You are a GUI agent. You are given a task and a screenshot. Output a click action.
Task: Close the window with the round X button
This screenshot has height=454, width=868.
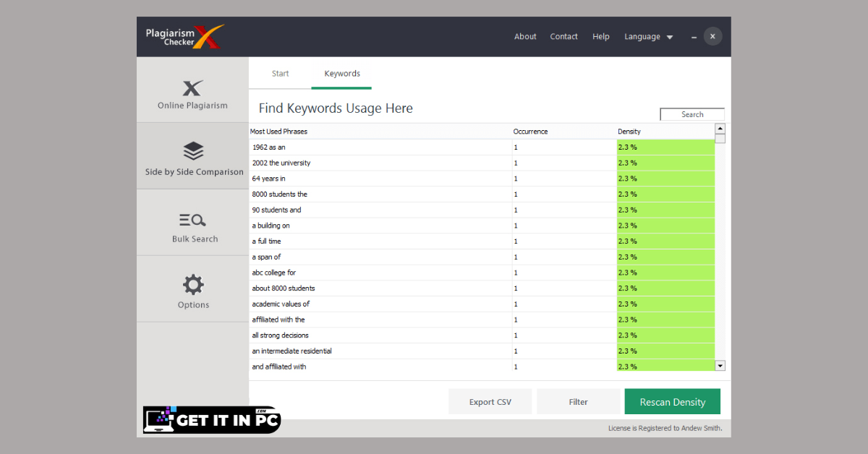point(712,36)
